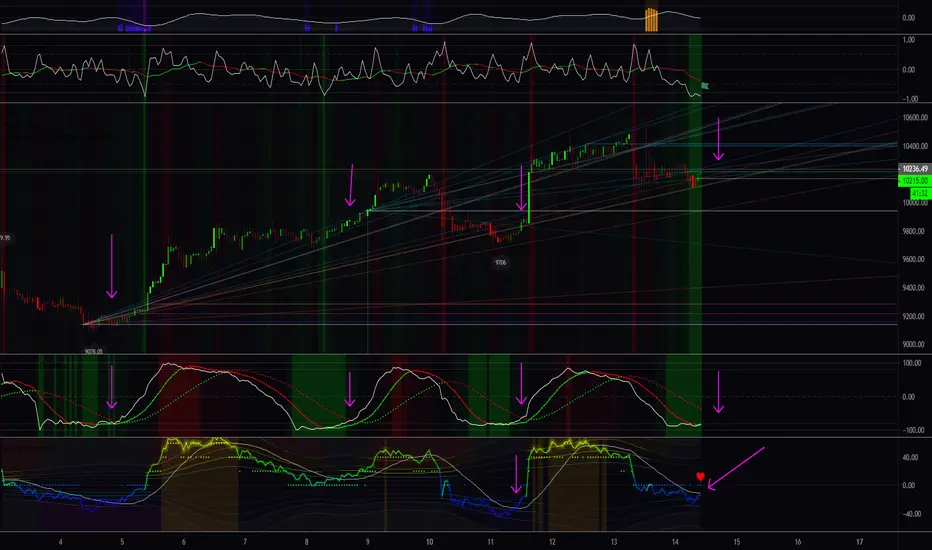Click the magenta arrow before the large green candle on day 11
Image resolution: width=932 pixels, height=550 pixels.
tap(521, 188)
